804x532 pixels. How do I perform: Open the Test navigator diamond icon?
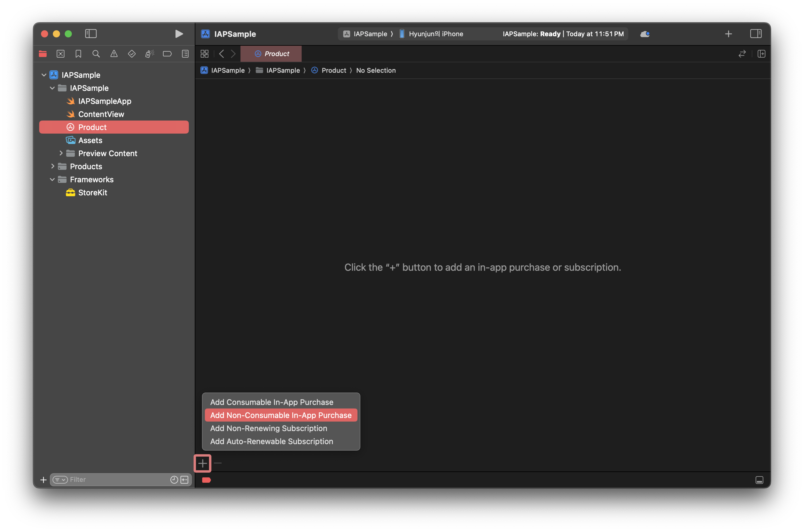pyautogui.click(x=132, y=54)
